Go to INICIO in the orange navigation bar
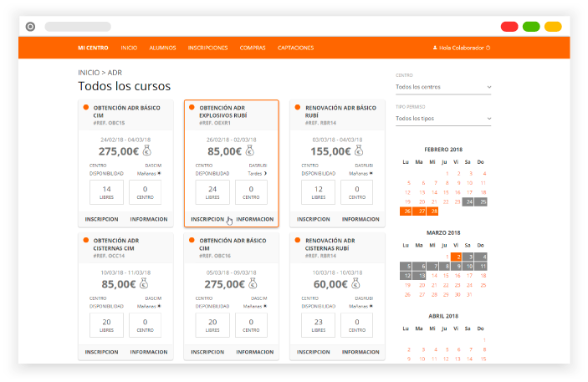The image size is (588, 382). tap(129, 48)
